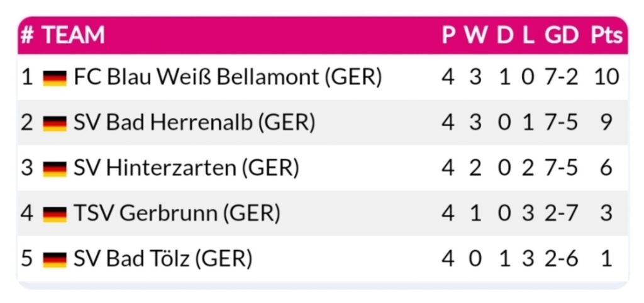Click the # rank column header
The width and height of the screenshot is (644, 303).
coord(27,35)
